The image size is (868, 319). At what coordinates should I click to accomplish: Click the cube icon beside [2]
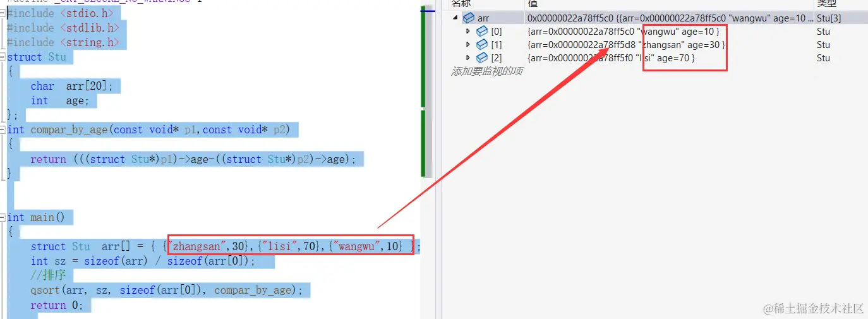481,57
